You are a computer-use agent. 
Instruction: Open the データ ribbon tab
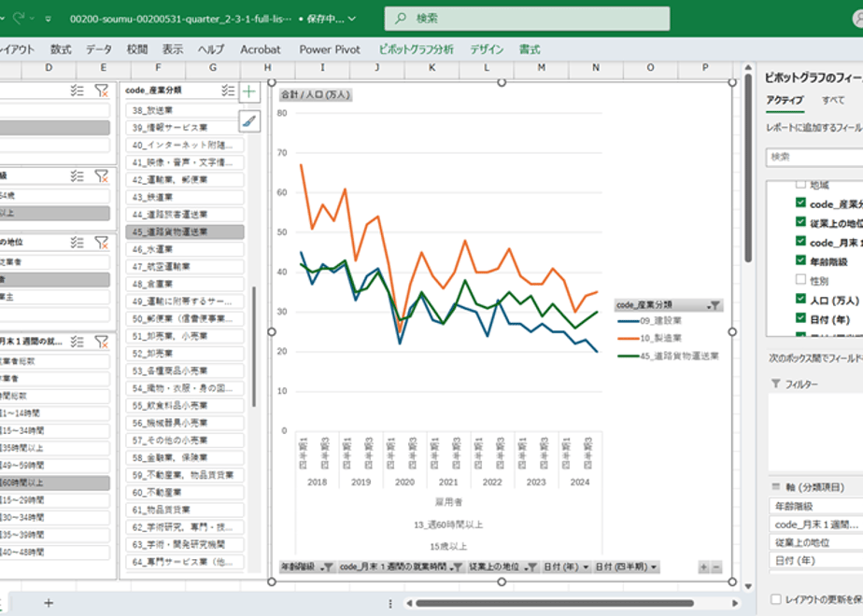click(99, 49)
